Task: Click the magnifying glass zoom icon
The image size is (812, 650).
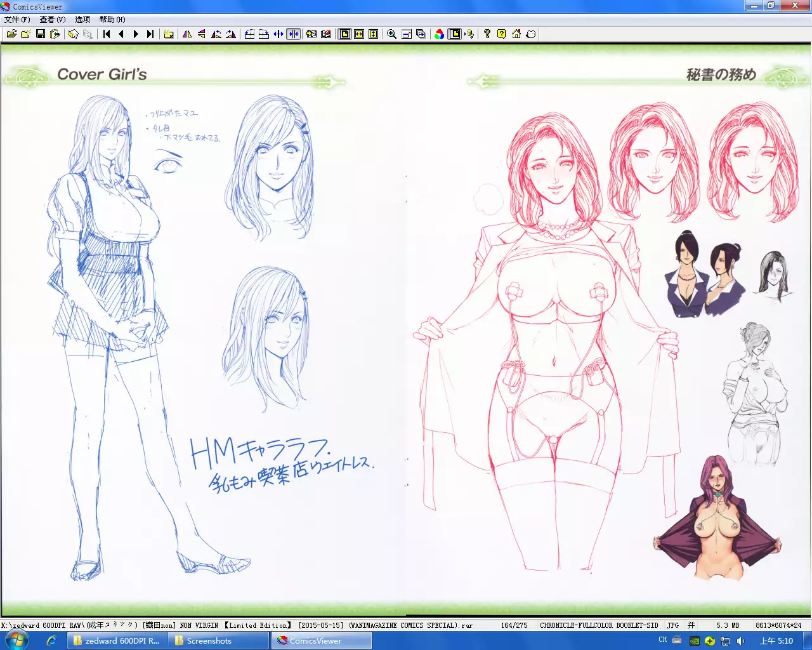Action: pyautogui.click(x=392, y=34)
